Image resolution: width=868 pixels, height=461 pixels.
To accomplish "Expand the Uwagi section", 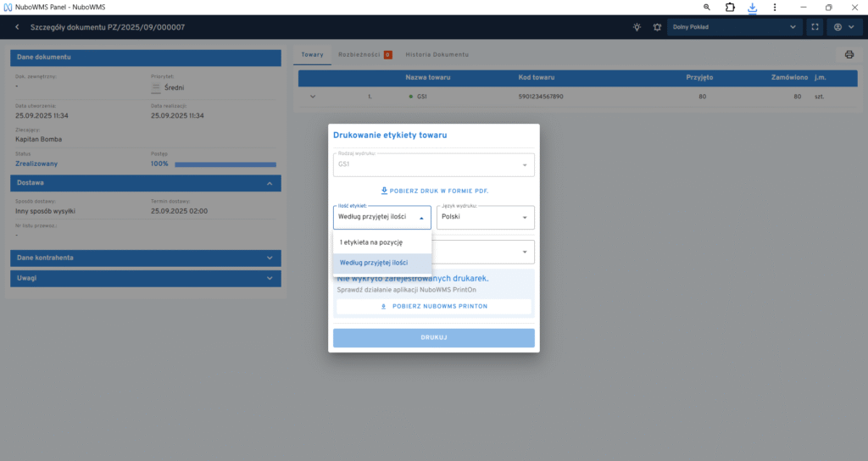I will coord(143,278).
